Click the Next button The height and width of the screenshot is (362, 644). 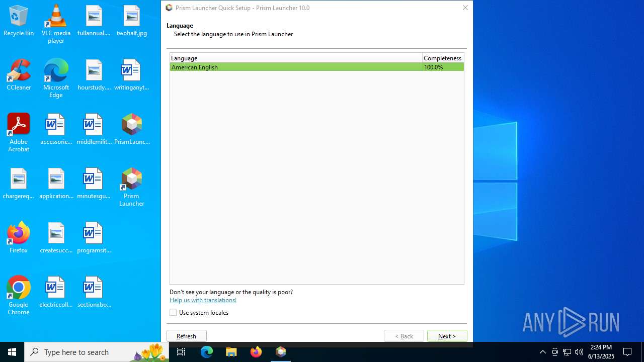[447, 336]
